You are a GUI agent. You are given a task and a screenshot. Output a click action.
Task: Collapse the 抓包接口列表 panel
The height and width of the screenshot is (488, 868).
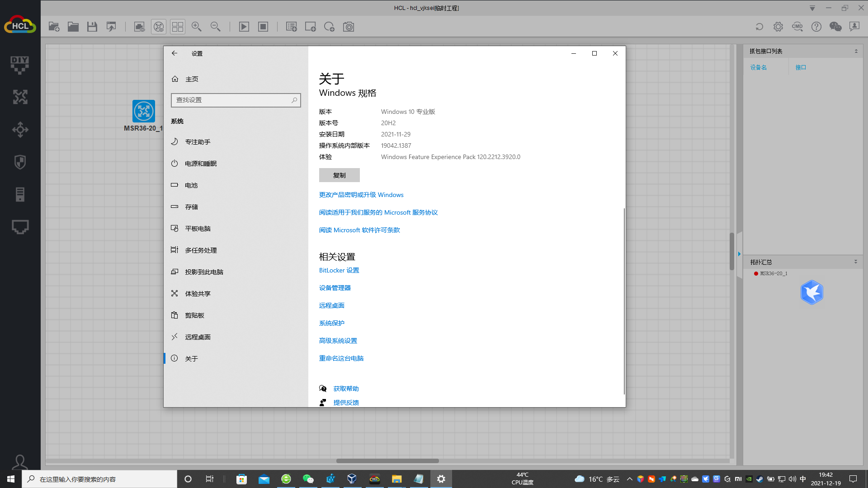(x=856, y=51)
